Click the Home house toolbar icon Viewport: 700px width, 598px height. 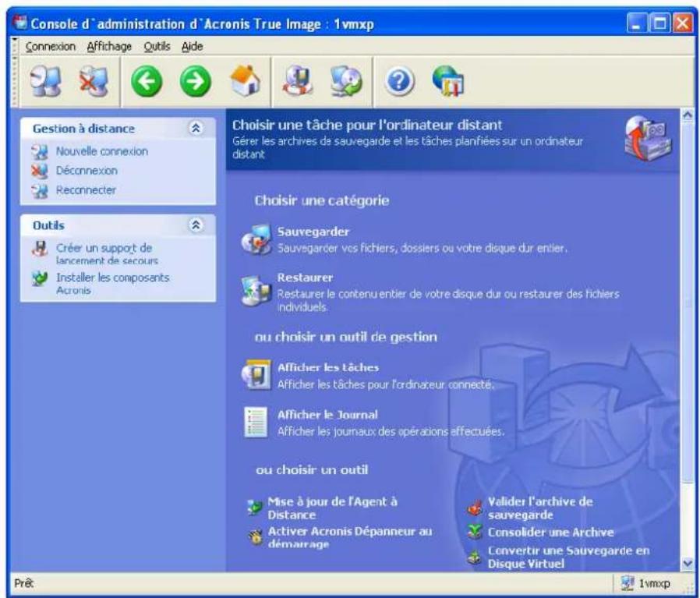click(245, 81)
